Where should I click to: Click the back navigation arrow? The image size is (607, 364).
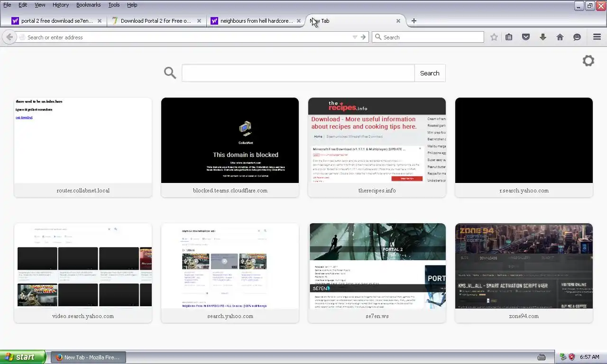[x=9, y=37]
